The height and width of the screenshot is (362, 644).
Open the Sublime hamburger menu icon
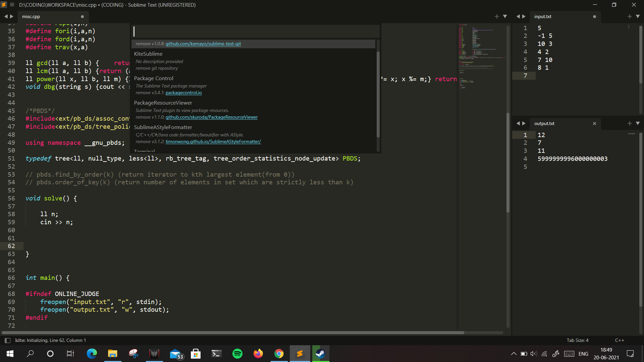(12, 5)
